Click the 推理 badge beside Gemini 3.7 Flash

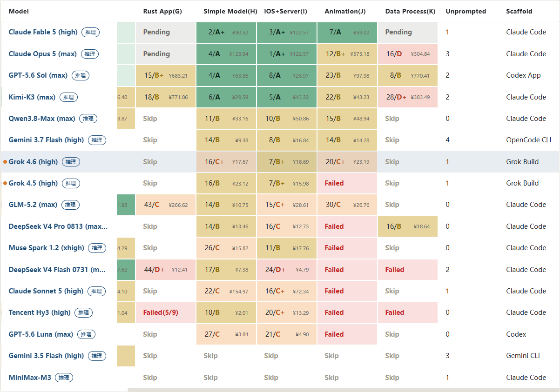pyautogui.click(x=96, y=140)
